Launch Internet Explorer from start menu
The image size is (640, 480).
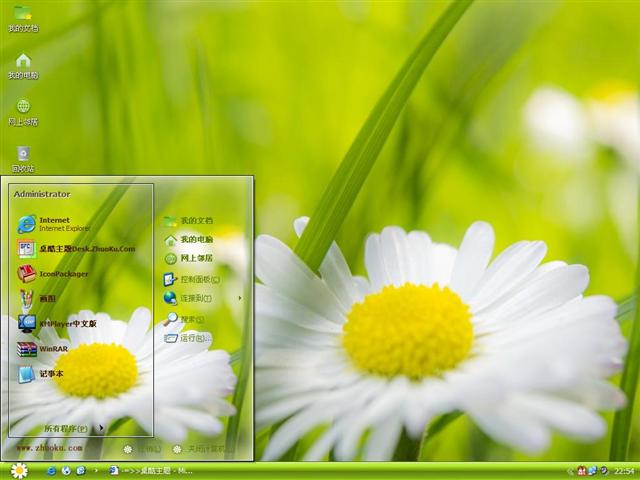(53, 224)
